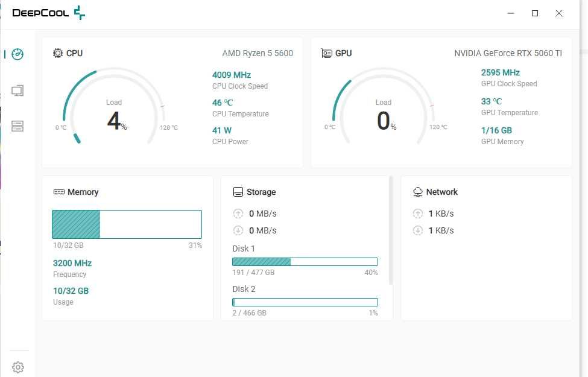This screenshot has height=377, width=588.
Task: Click the 'GPU Memory' label
Action: click(x=502, y=142)
